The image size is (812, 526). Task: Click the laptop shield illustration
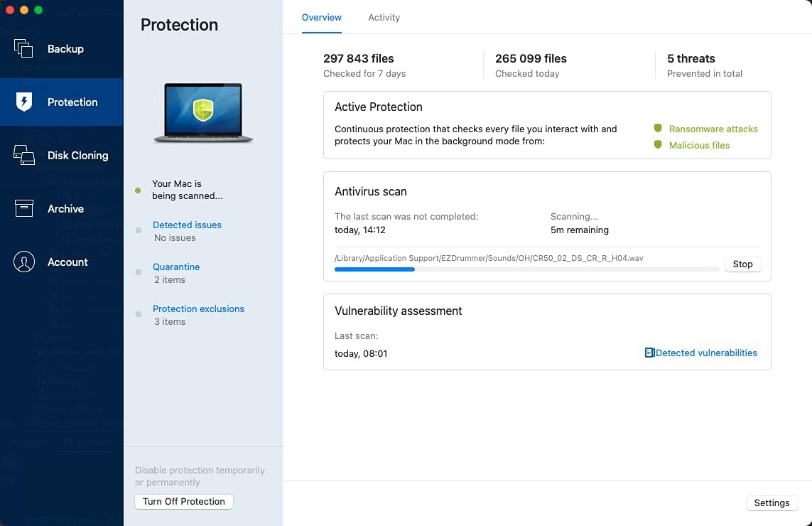point(203,112)
